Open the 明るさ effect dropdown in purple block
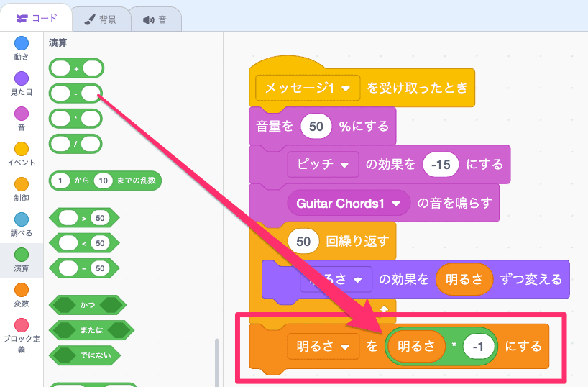 click(336, 279)
